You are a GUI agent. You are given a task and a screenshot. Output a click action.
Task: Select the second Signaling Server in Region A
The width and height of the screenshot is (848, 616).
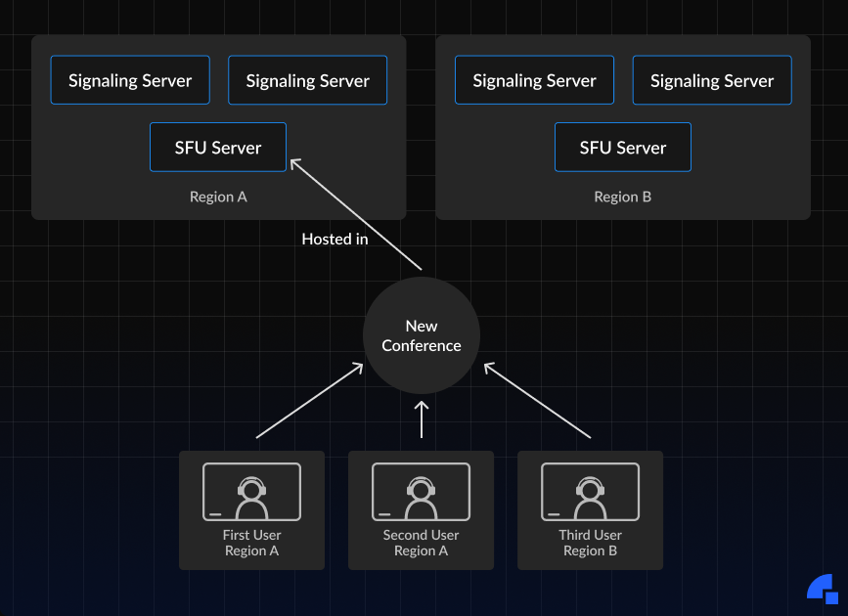308,80
